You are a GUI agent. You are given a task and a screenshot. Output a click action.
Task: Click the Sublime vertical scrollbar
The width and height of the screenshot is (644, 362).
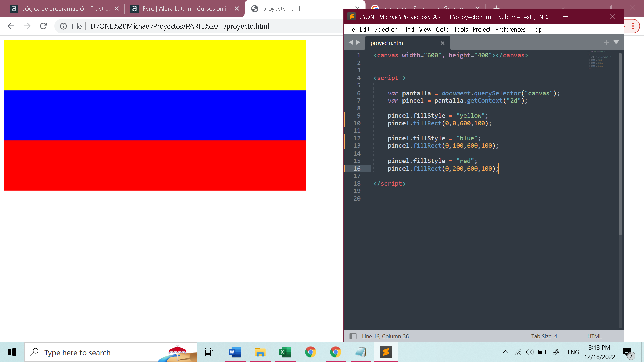620,144
